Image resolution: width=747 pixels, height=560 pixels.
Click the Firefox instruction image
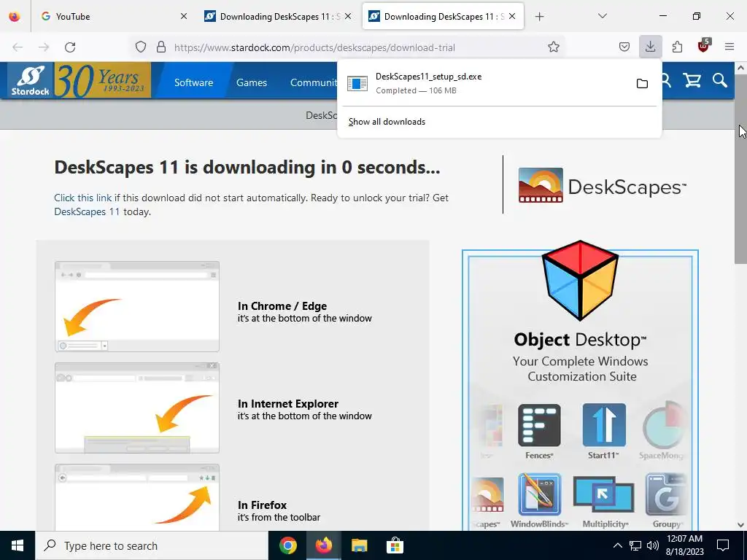pyautogui.click(x=137, y=497)
